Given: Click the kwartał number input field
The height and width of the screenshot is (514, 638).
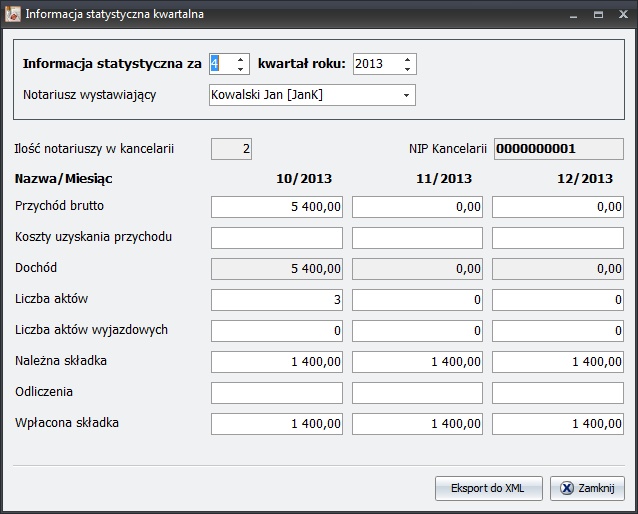Looking at the screenshot, I should pos(221,64).
